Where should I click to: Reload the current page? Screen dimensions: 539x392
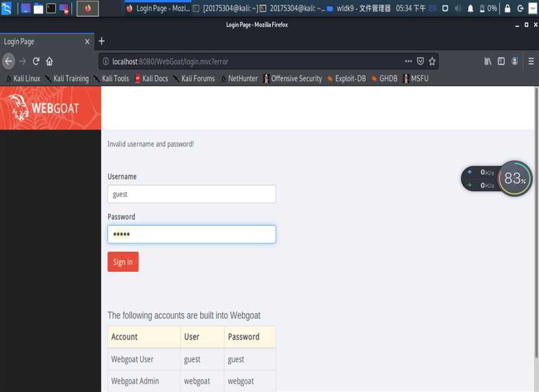point(36,62)
